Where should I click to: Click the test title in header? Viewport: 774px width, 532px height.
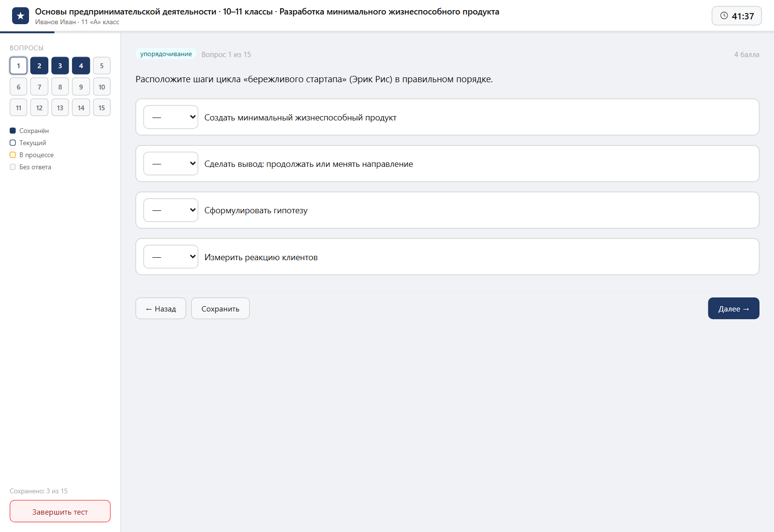point(267,12)
